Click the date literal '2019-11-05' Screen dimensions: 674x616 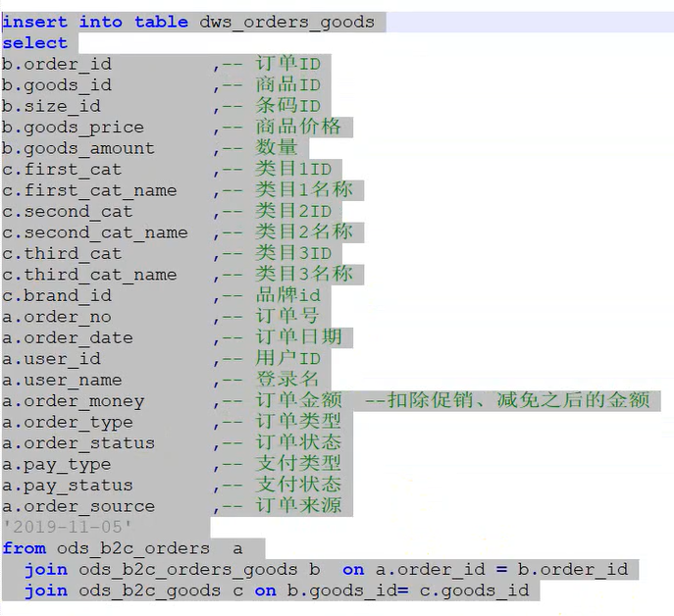coord(68,527)
